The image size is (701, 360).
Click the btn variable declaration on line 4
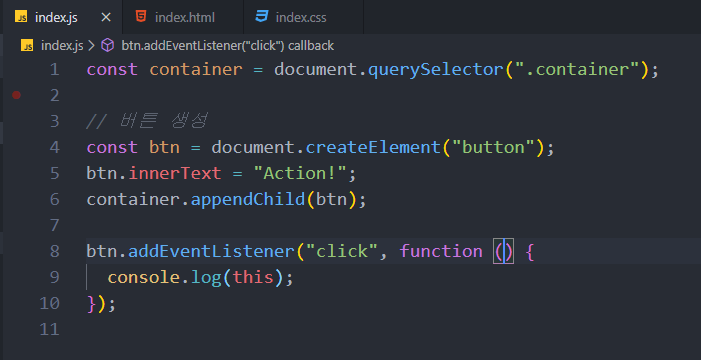tap(165, 147)
